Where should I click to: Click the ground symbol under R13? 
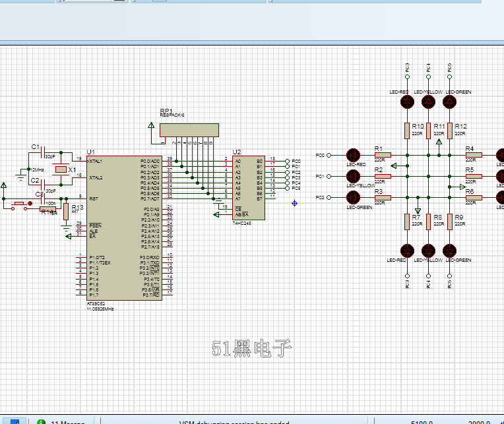tap(66, 228)
